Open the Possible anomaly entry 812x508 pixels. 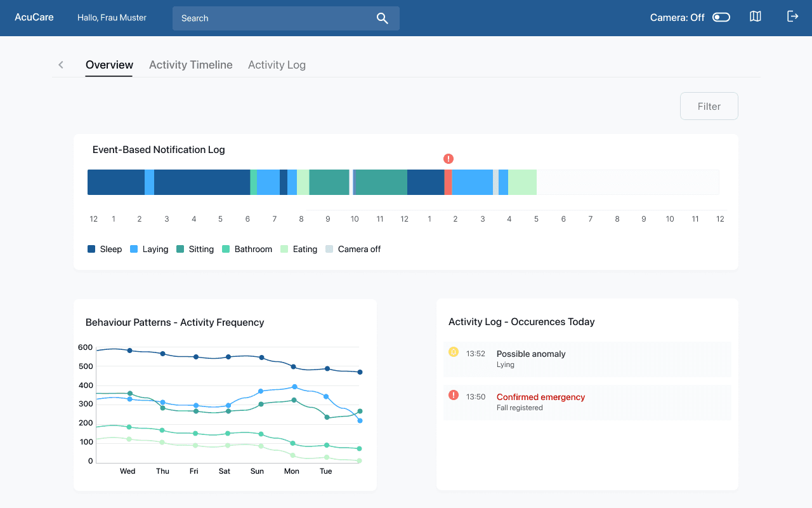tap(587, 359)
